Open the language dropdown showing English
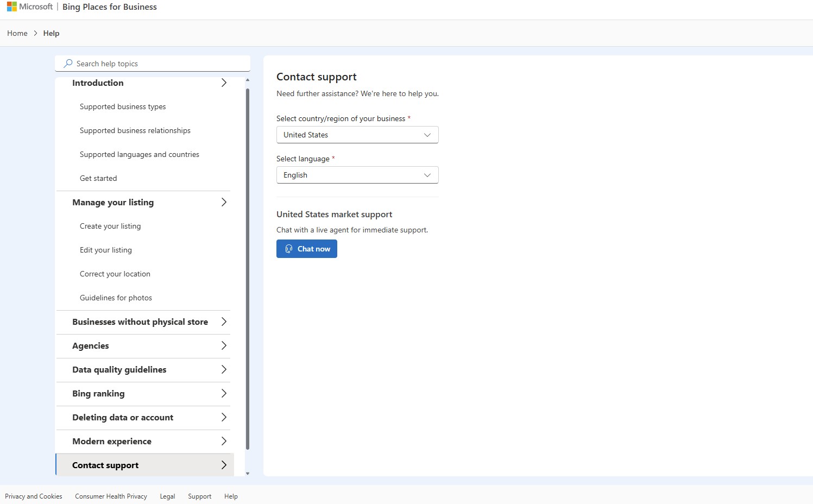This screenshot has height=504, width=813. pos(357,175)
